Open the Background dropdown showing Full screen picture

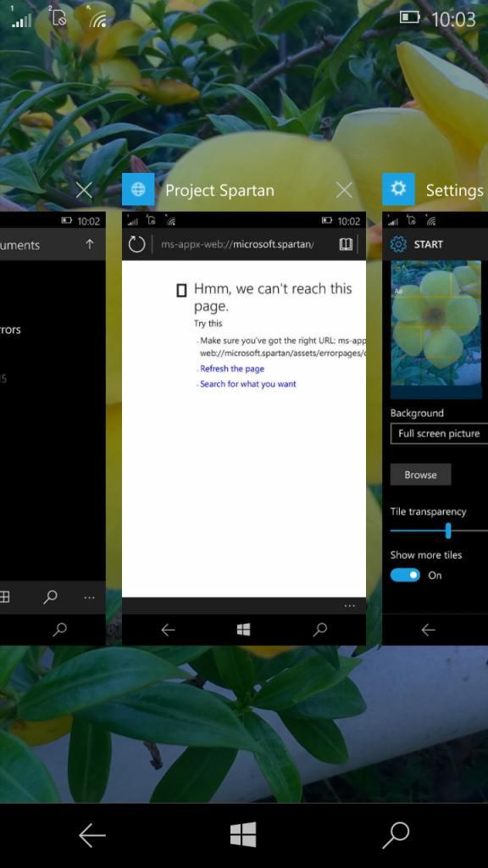(x=439, y=433)
